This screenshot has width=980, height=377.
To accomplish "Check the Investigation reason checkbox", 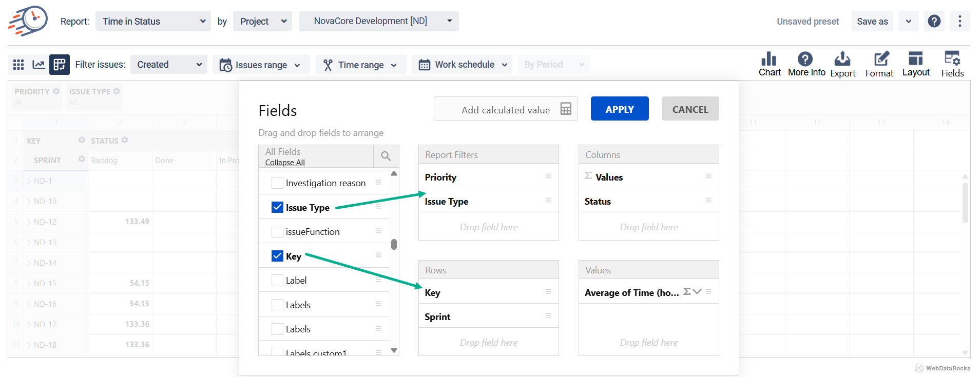I will pyautogui.click(x=277, y=183).
